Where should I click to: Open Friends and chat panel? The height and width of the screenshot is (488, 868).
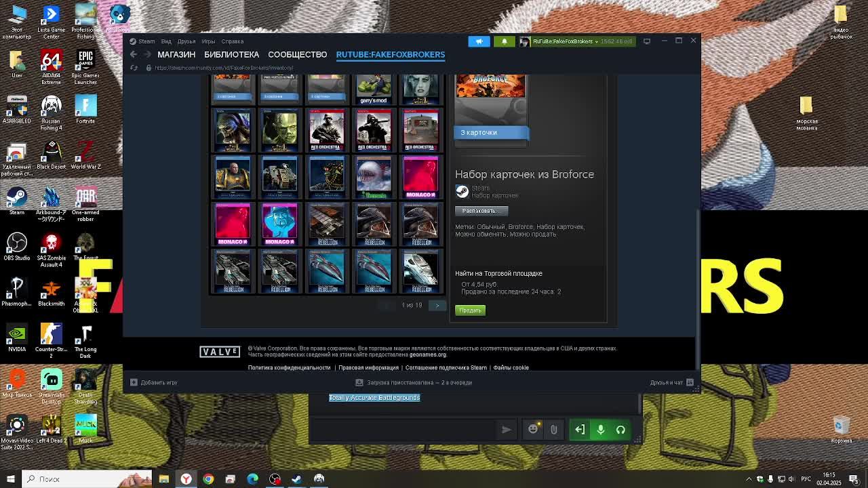click(671, 382)
